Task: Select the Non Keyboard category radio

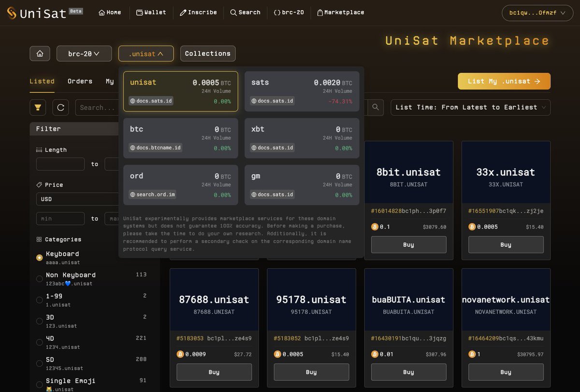Action: [x=40, y=279]
